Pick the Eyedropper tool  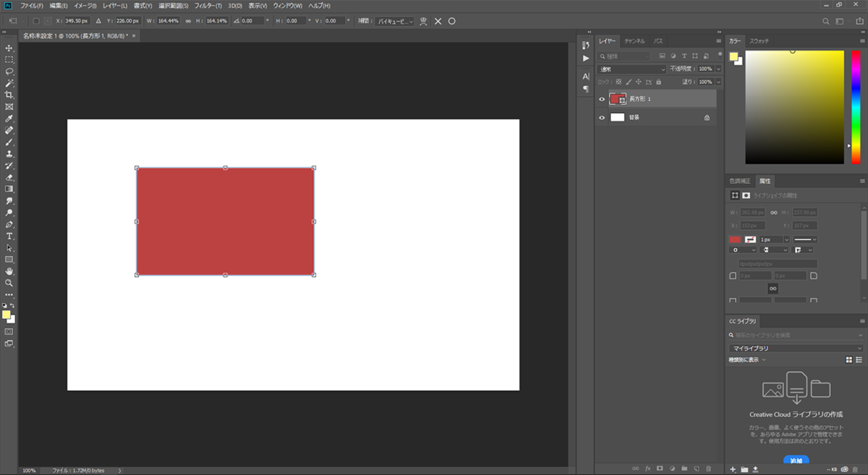(9, 119)
